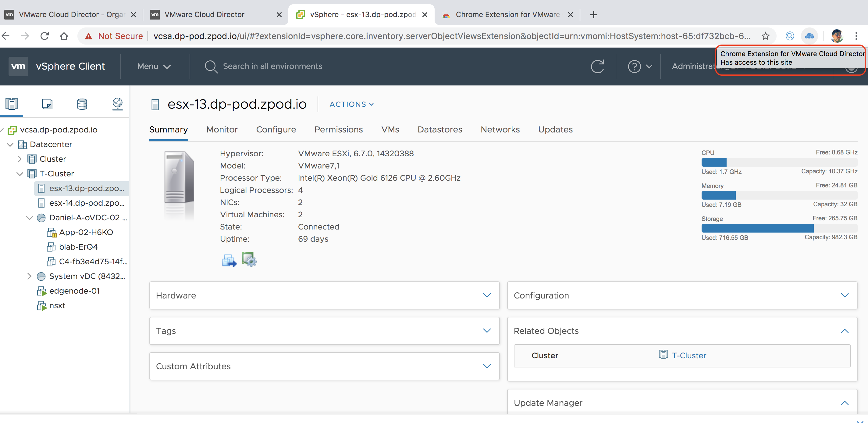Open the help question mark menu
The width and height of the screenshot is (868, 423).
click(x=635, y=66)
